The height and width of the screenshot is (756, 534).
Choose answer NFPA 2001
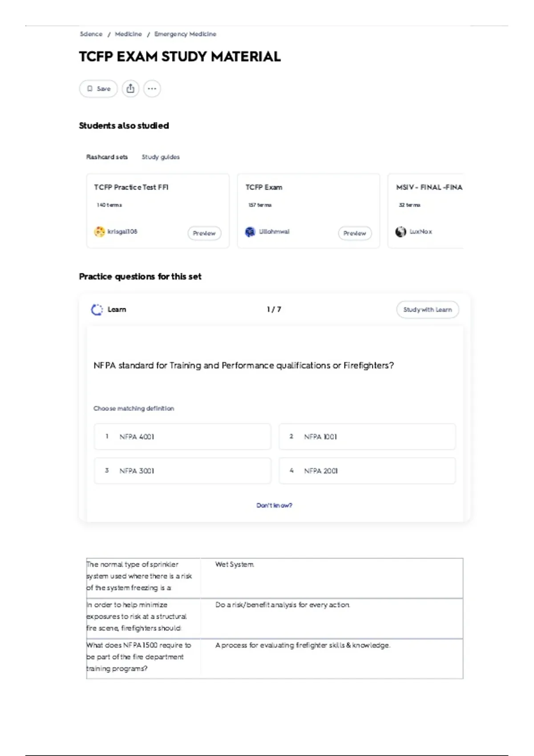tap(367, 470)
